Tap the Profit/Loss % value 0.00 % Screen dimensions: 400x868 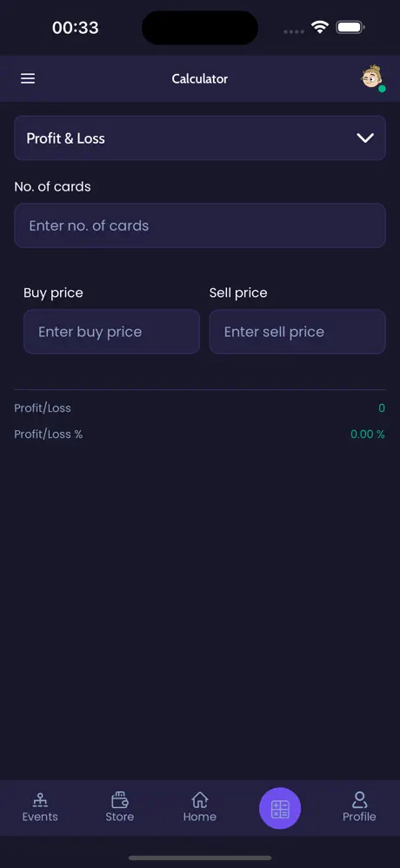pyautogui.click(x=367, y=434)
